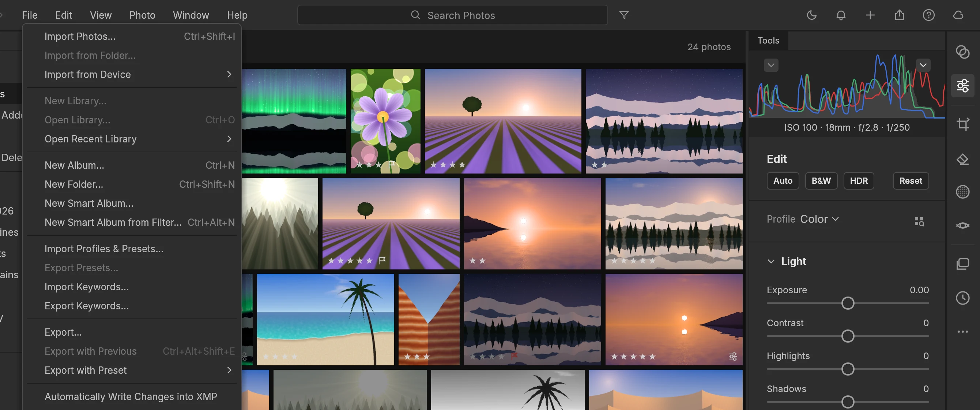Screen dimensions: 980x410
Task: Click the Exposure slider handle
Action: coord(848,303)
